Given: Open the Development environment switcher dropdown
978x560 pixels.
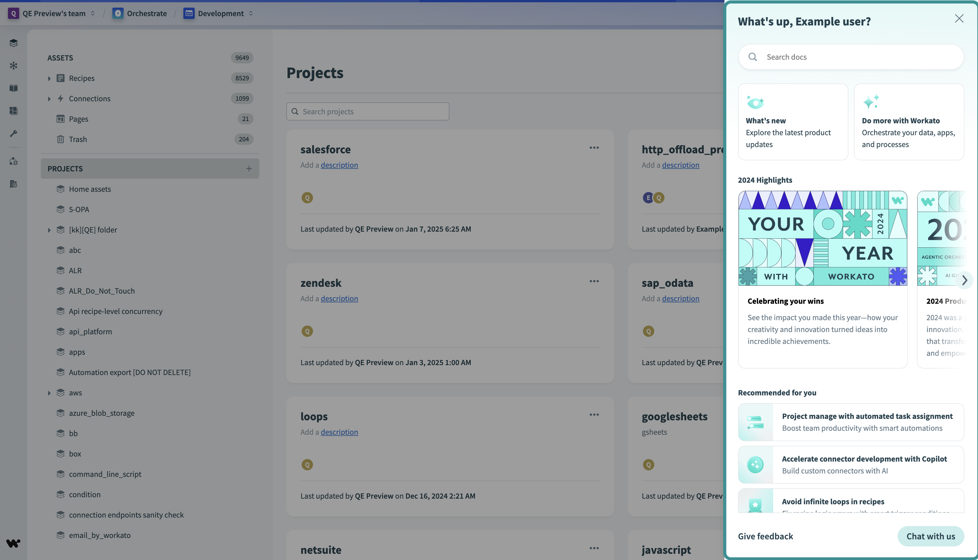Looking at the screenshot, I should tap(251, 14).
